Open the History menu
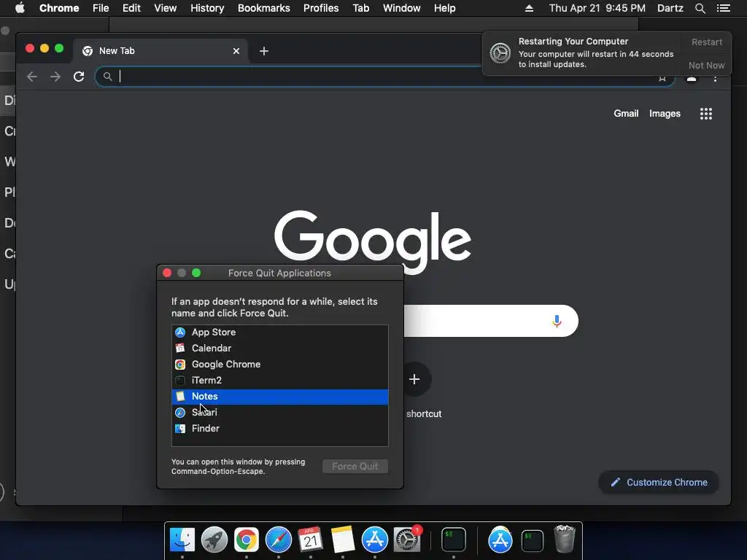 [207, 8]
